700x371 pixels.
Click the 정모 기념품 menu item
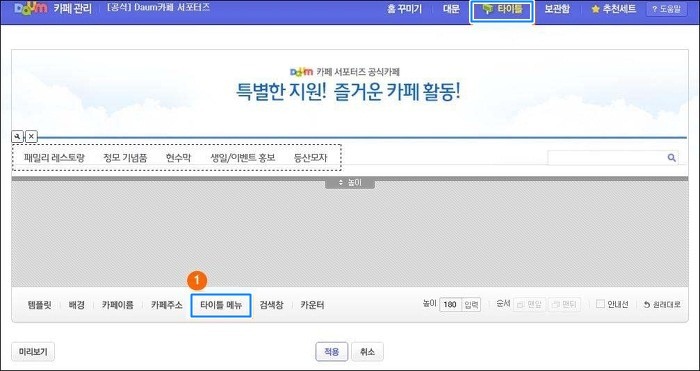click(125, 158)
